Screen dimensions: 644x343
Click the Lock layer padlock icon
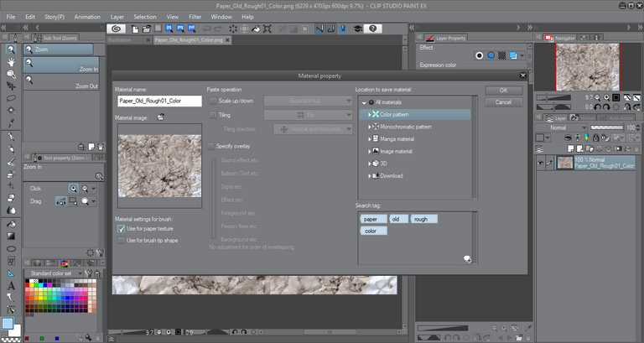click(x=595, y=138)
